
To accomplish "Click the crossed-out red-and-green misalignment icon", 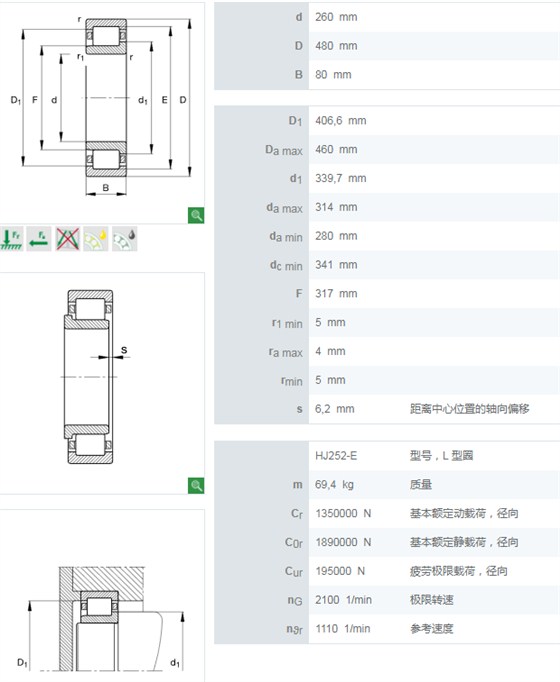I will coord(67,239).
